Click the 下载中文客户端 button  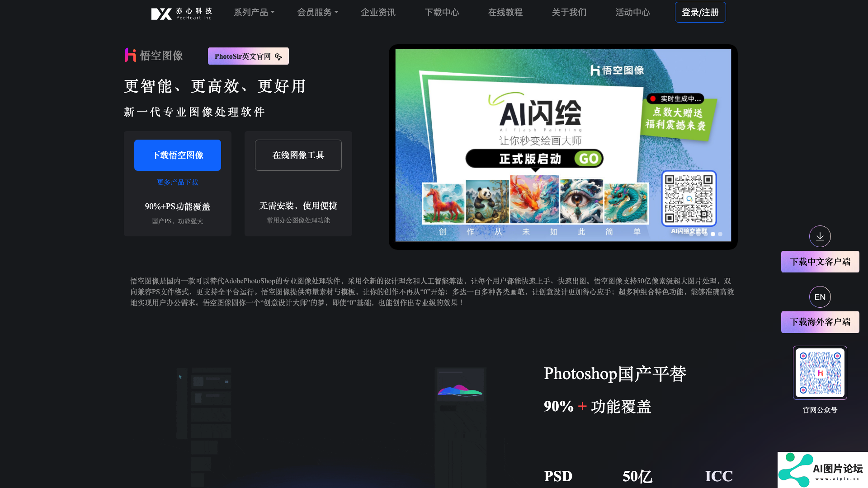[820, 262]
